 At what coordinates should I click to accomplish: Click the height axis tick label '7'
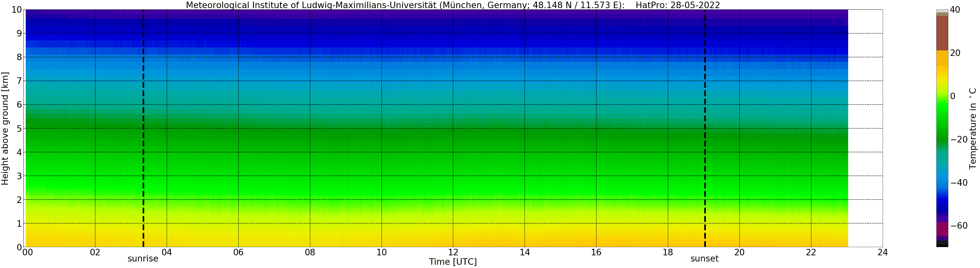coord(19,81)
